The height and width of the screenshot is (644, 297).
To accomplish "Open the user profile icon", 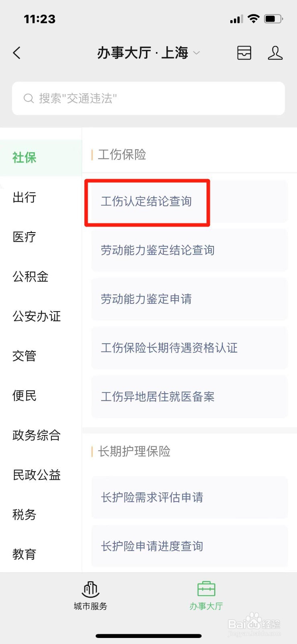I will coord(275,53).
